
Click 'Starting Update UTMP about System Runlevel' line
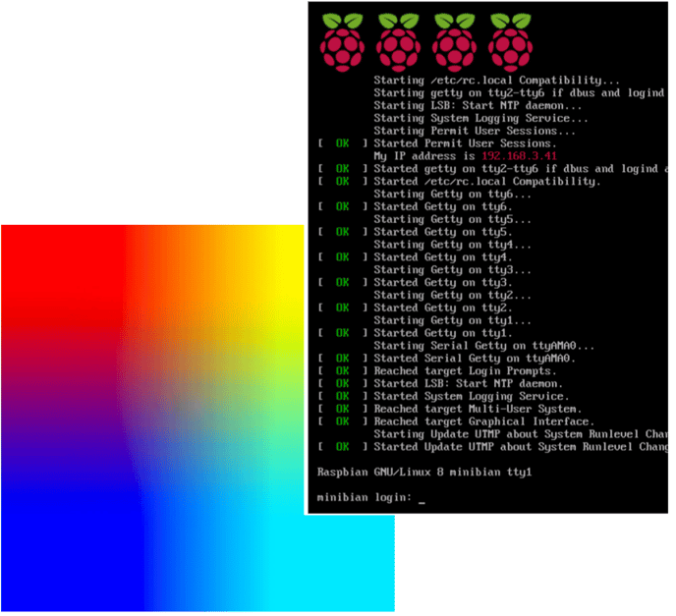click(x=521, y=434)
